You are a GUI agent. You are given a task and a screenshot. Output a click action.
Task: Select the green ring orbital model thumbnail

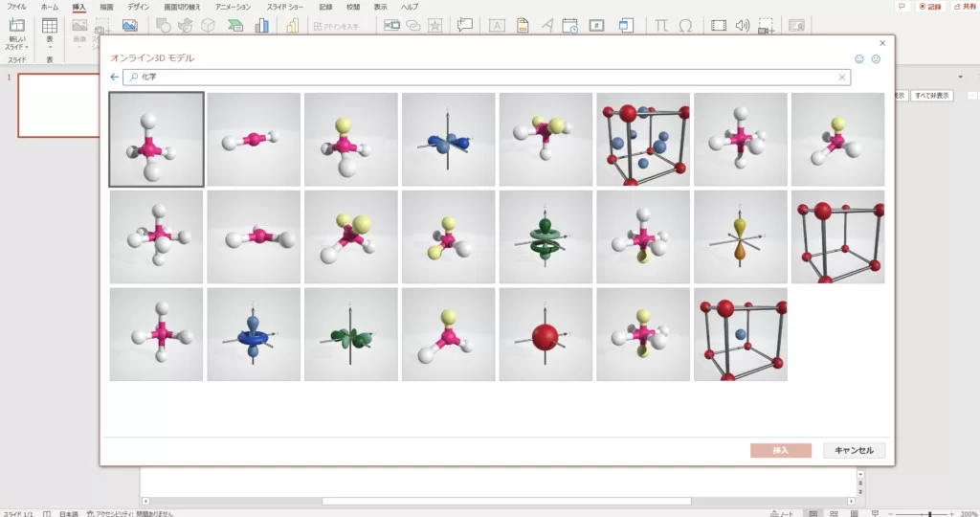click(x=546, y=236)
